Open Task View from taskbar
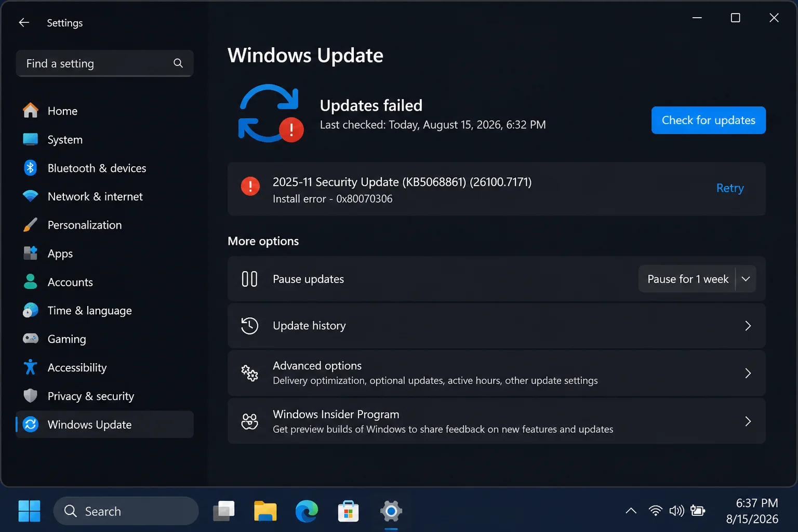This screenshot has height=532, width=798. pyautogui.click(x=224, y=511)
